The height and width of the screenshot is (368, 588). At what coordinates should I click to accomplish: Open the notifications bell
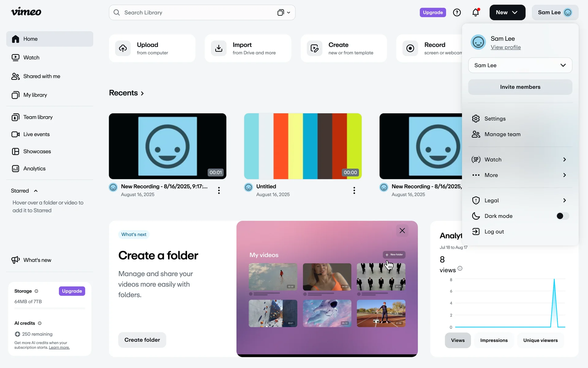click(475, 13)
